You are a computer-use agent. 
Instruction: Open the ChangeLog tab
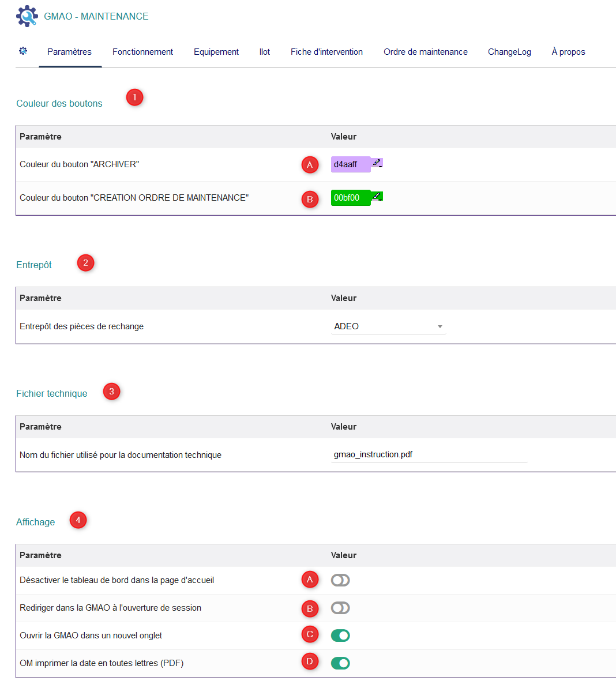(x=509, y=52)
